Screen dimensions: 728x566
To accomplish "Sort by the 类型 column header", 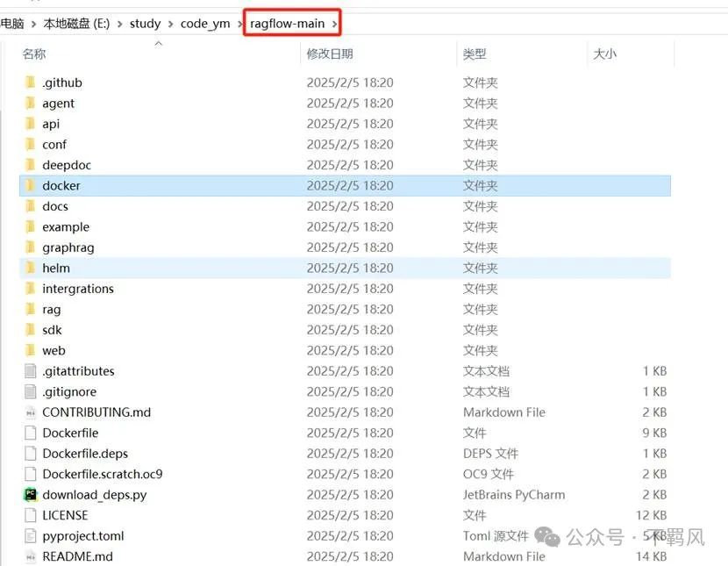I will coord(475,54).
